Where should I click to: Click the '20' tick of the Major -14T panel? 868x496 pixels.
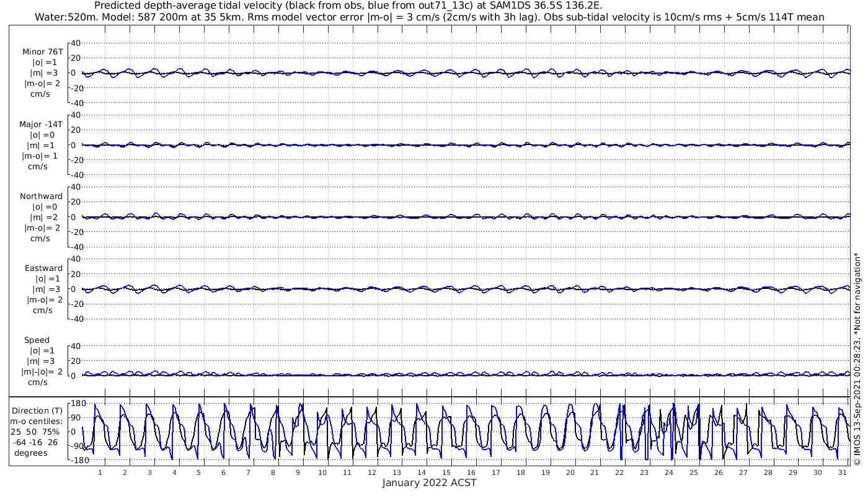point(76,130)
